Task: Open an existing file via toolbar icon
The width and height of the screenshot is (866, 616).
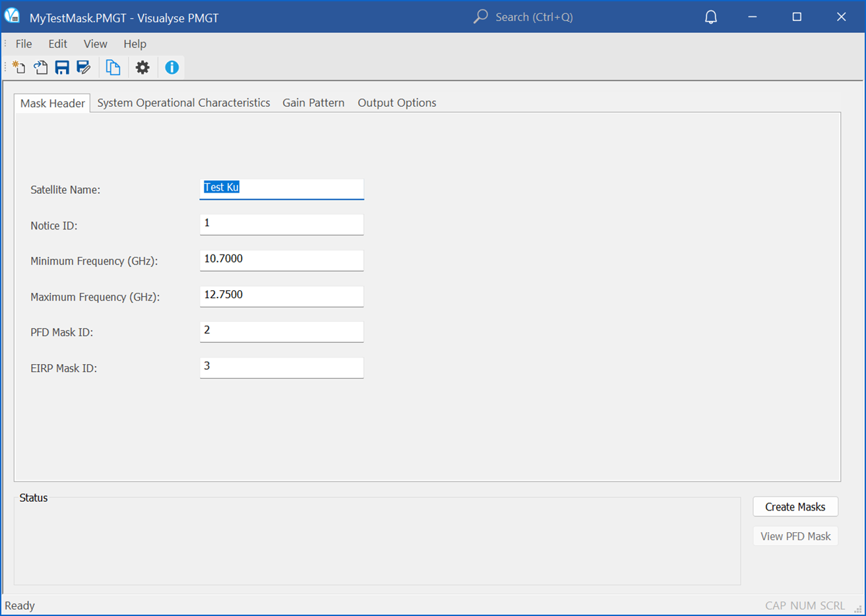Action: point(40,67)
